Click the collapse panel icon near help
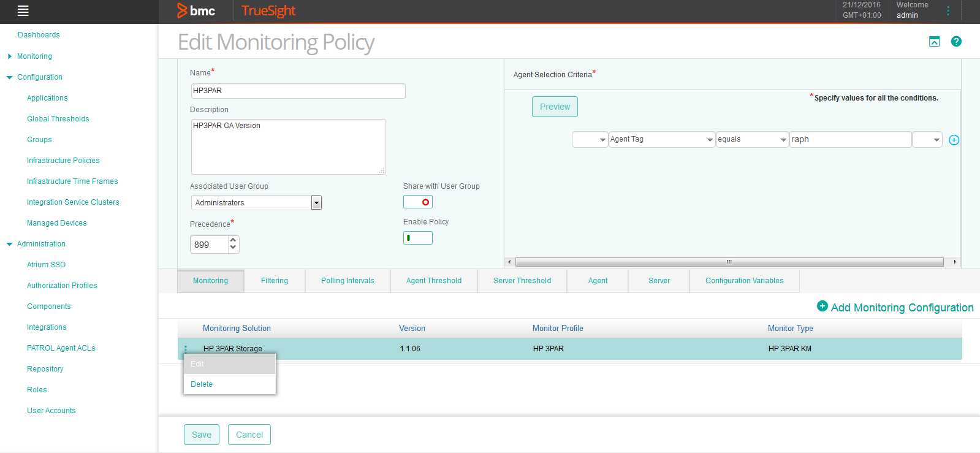This screenshot has width=980, height=453. (x=934, y=41)
